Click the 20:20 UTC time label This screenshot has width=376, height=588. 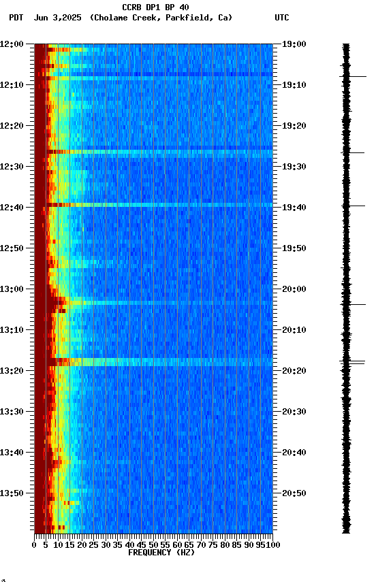coord(294,372)
